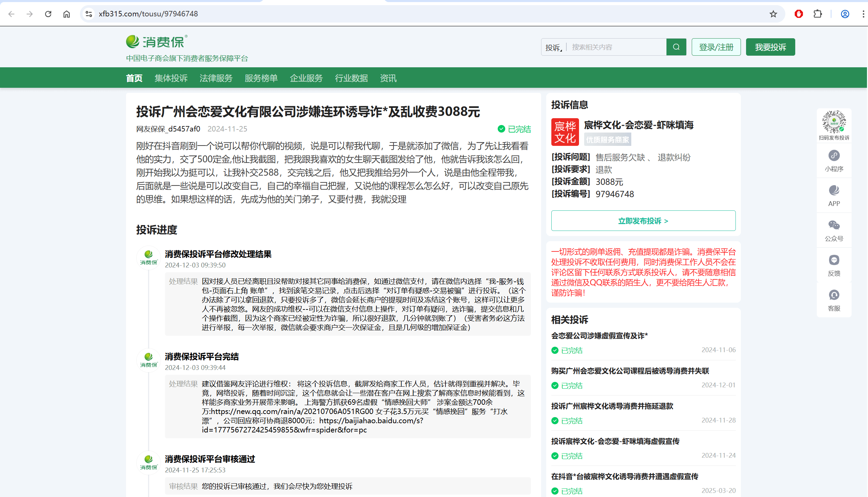Viewport: 868px width, 497px height.
Task: Click the 我要投诉 button
Action: pos(771,47)
